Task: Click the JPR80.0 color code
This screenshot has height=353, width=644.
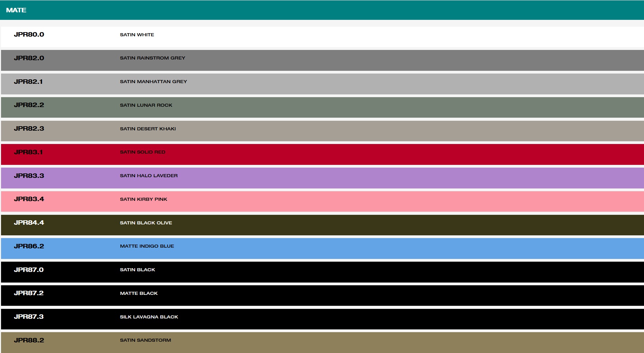Action: click(29, 35)
